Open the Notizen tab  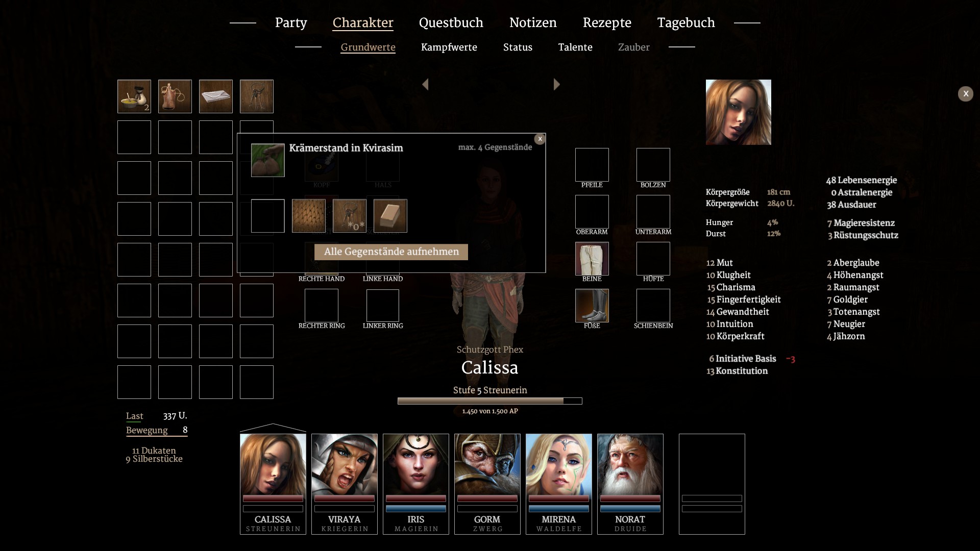point(533,23)
